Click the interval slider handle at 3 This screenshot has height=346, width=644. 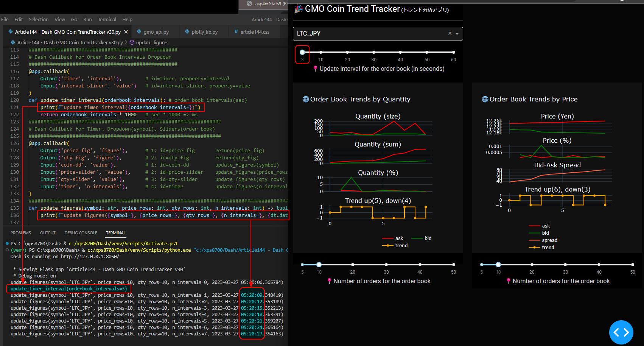tap(302, 52)
